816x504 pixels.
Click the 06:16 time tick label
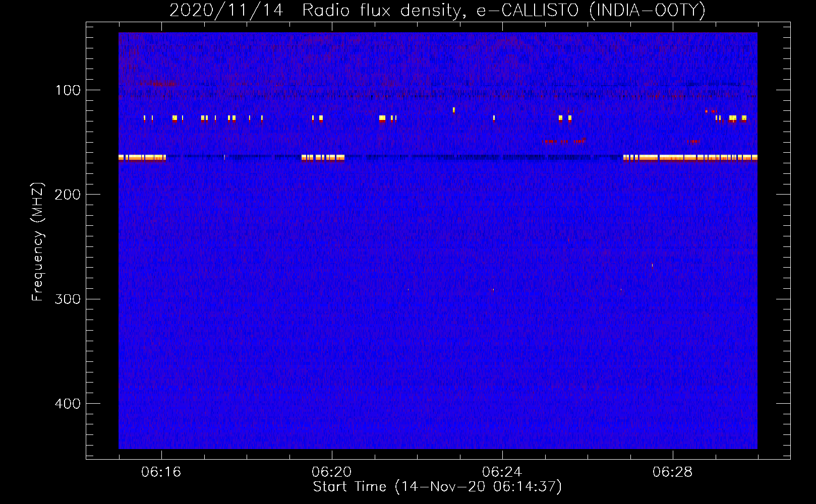161,472
